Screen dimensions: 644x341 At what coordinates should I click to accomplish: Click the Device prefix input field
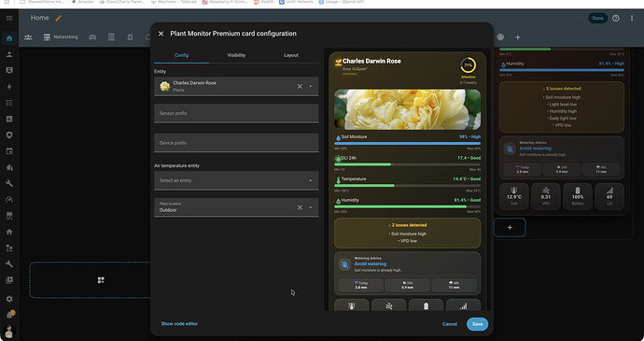(236, 143)
